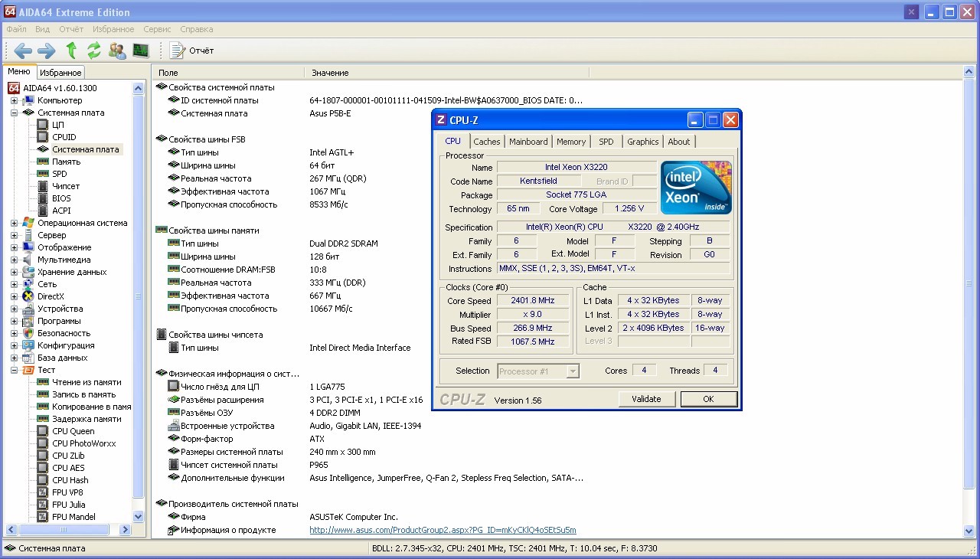Expand the Отображение tree node
Screen dimensions: 980x559
(14, 247)
